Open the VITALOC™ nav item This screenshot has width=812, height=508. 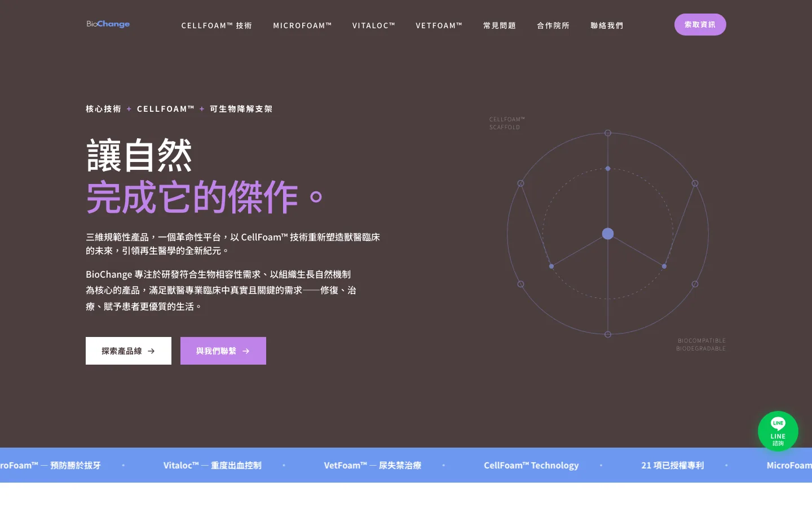(374, 25)
